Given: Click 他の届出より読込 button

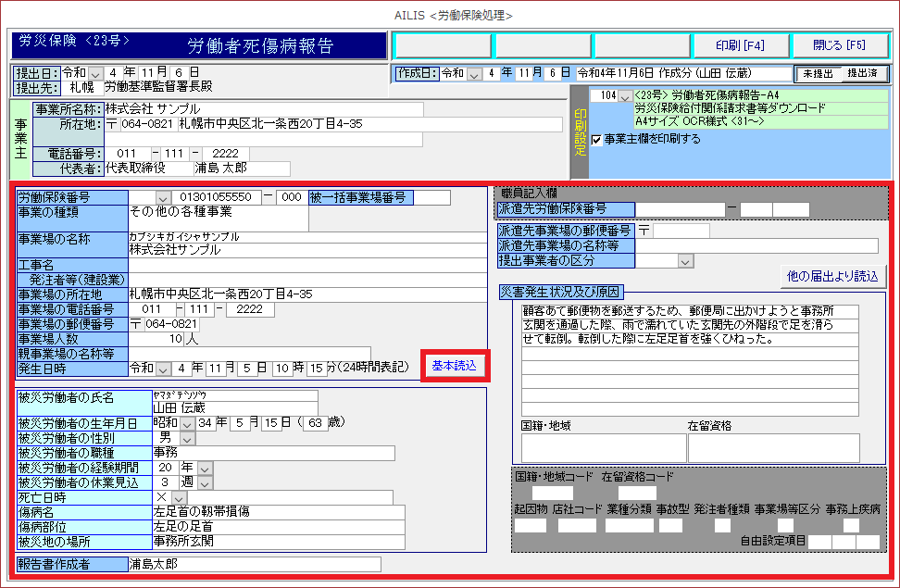Looking at the screenshot, I should pos(832,275).
